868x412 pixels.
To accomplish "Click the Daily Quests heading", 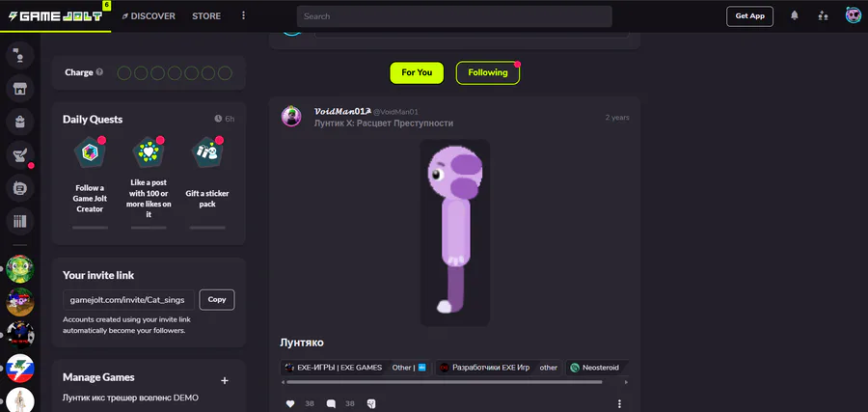I will (93, 119).
